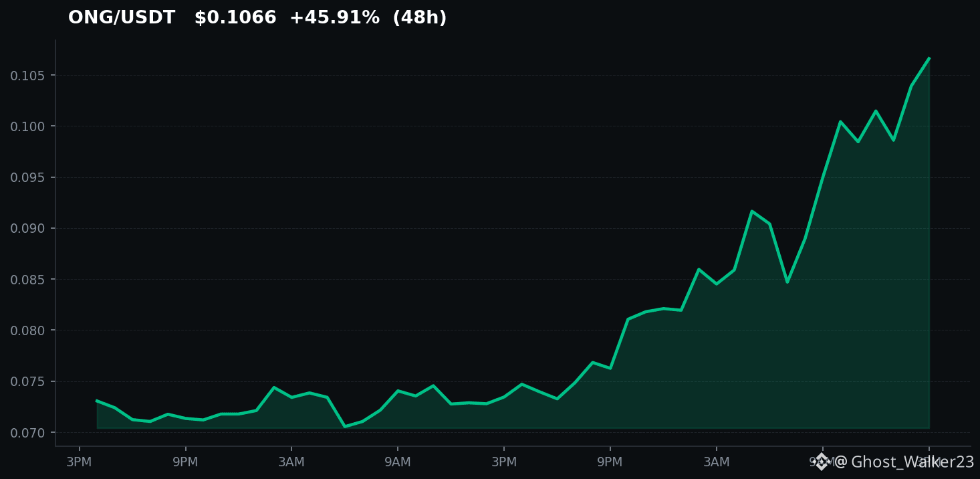
Task: Click the 0.070 price axis label
Action: pos(27,433)
